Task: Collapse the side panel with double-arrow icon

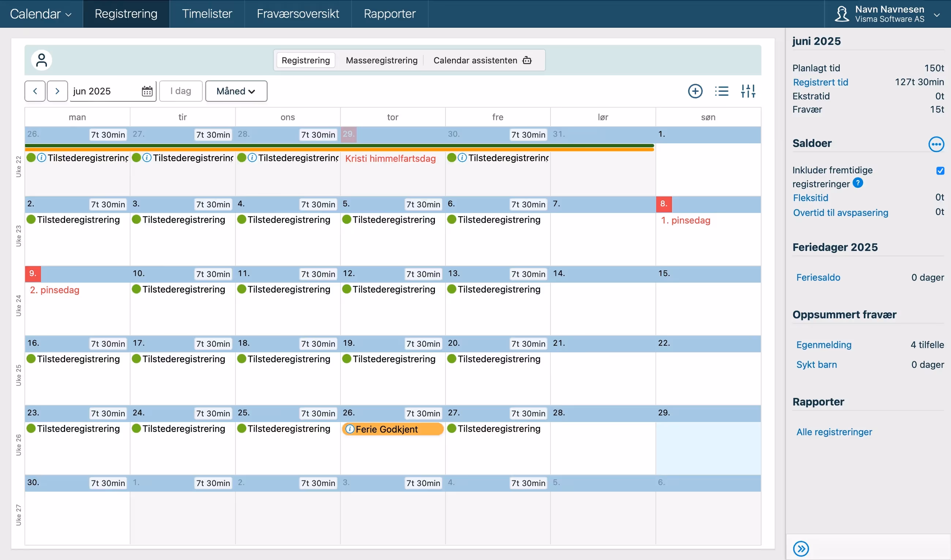Action: point(800,548)
